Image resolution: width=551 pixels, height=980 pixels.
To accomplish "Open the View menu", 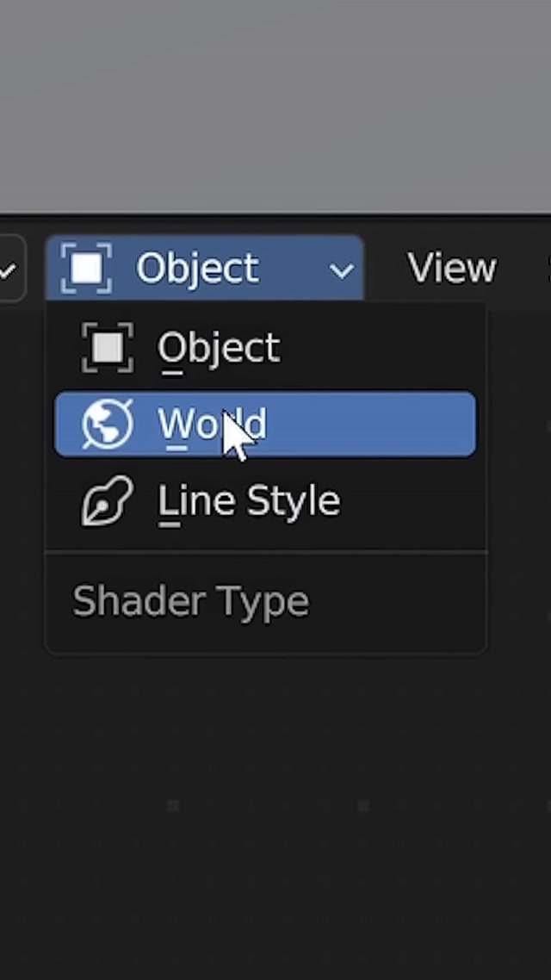I will [451, 269].
